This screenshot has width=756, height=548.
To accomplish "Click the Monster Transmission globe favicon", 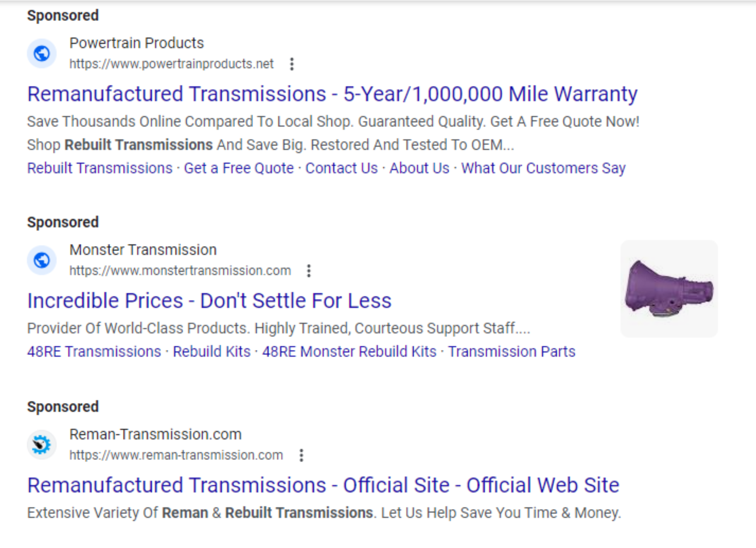I will pyautogui.click(x=42, y=260).
